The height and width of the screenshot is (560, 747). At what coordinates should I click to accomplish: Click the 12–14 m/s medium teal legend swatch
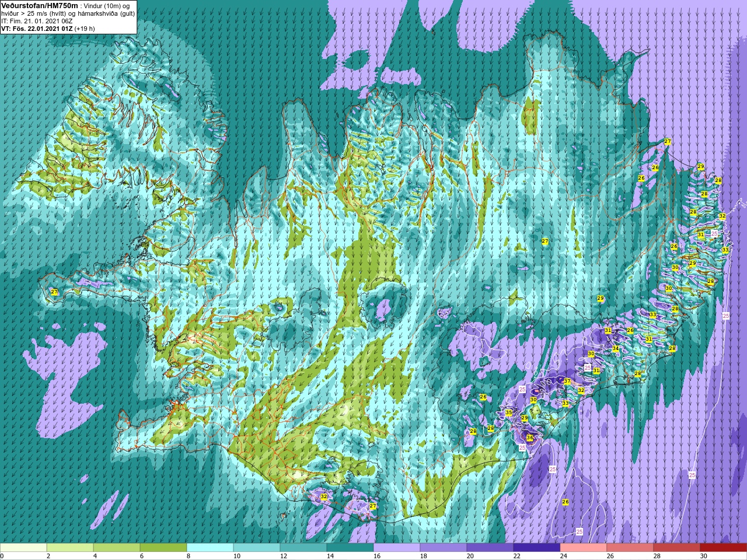(303, 548)
